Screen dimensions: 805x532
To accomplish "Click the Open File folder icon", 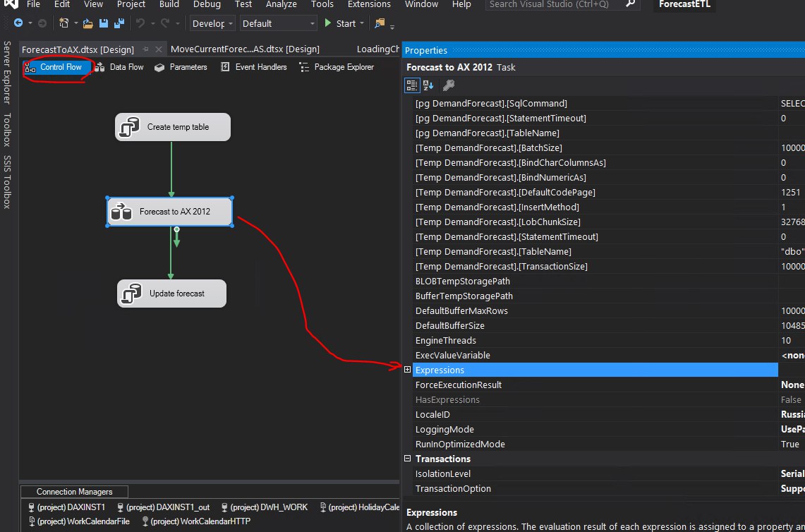I will click(87, 23).
